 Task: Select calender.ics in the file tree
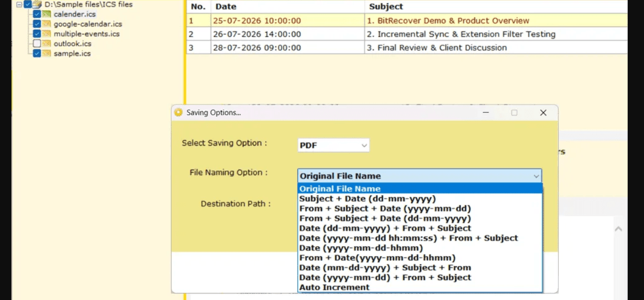pos(75,14)
